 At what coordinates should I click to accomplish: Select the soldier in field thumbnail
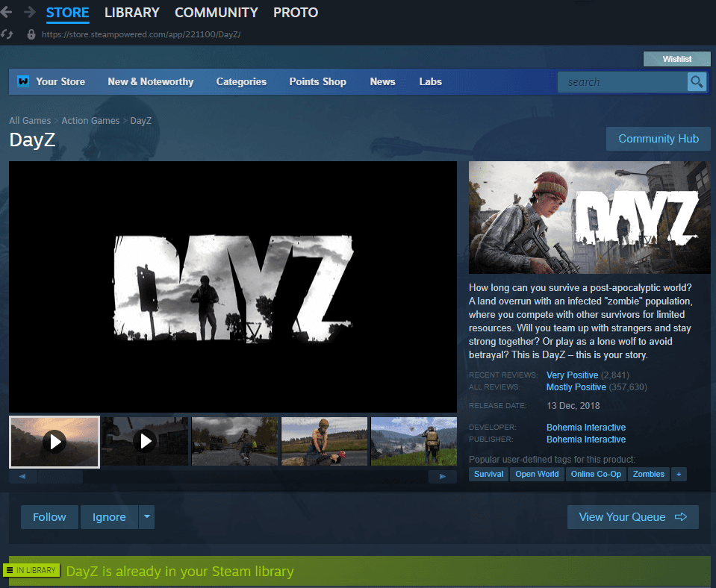pos(414,442)
